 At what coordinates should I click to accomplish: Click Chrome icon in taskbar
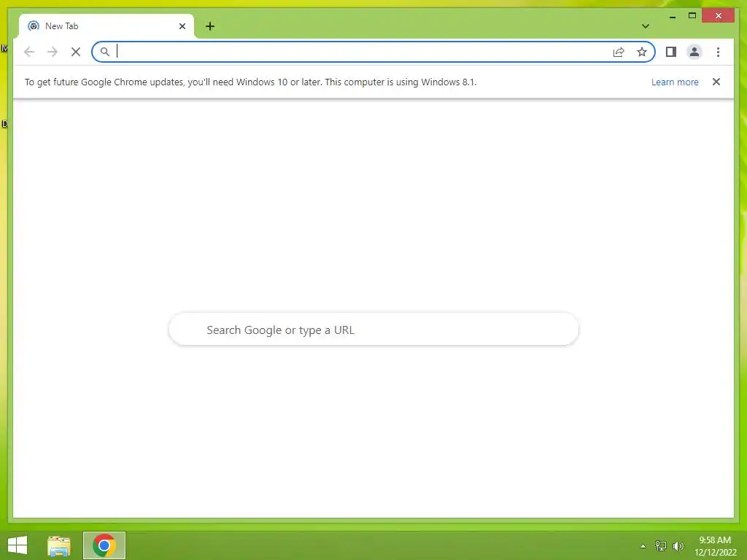[104, 545]
